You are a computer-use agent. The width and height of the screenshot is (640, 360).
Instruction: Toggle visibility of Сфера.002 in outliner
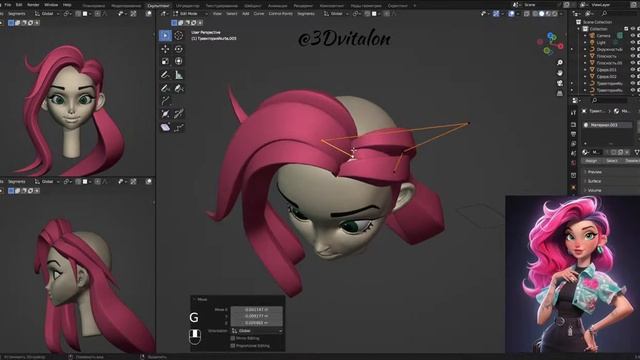coord(633,77)
